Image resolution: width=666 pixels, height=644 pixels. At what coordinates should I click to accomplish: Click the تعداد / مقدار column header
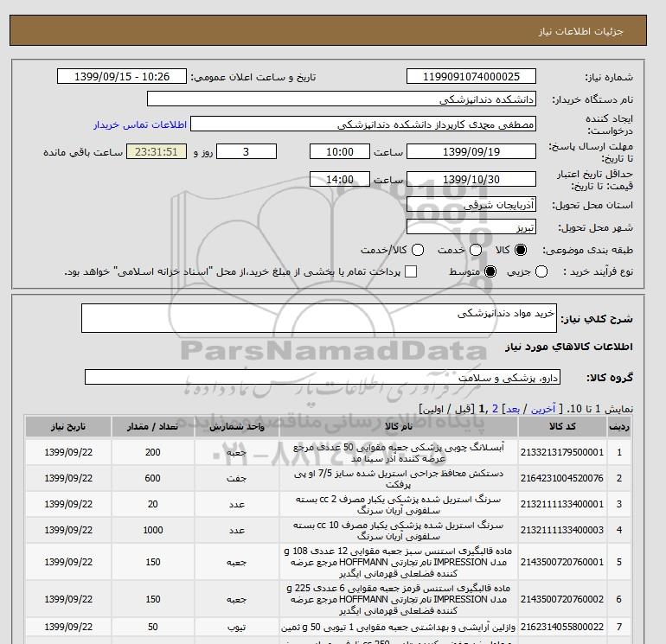click(153, 427)
